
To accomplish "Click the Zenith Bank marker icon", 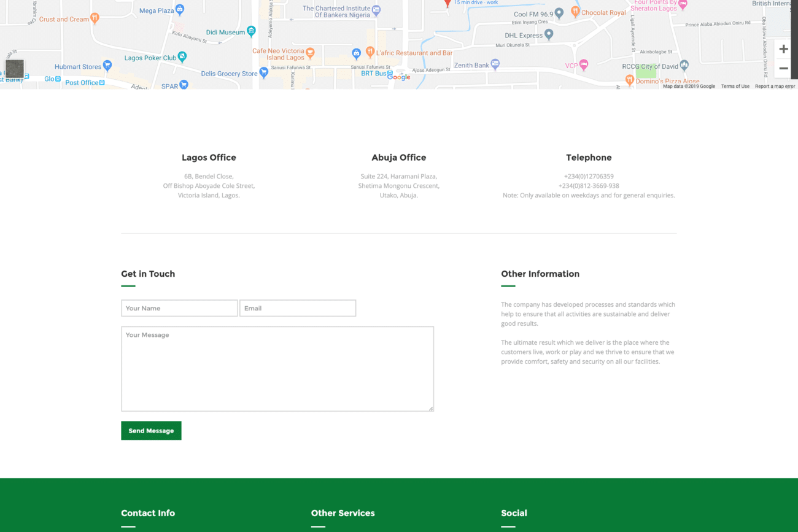I will point(495,64).
